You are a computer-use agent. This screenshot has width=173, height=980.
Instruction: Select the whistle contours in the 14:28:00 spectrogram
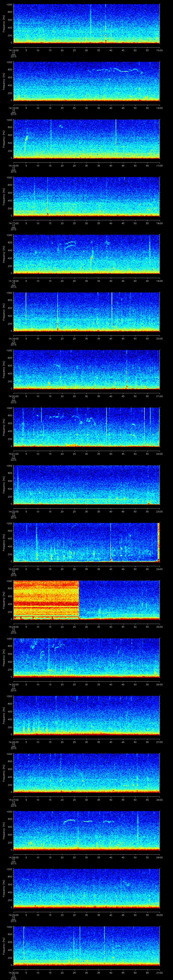(x=89, y=821)
